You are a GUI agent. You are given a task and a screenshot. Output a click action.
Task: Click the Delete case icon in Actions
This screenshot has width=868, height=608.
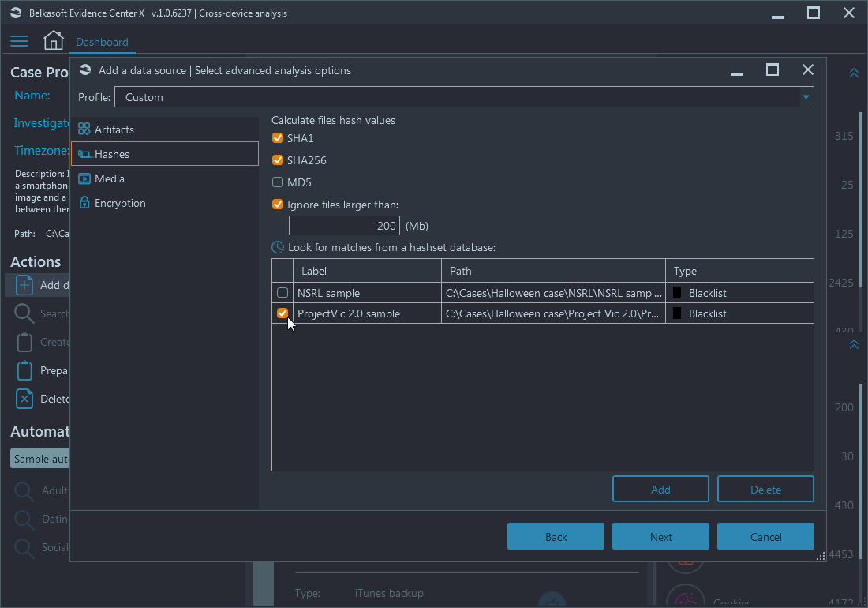tap(24, 399)
